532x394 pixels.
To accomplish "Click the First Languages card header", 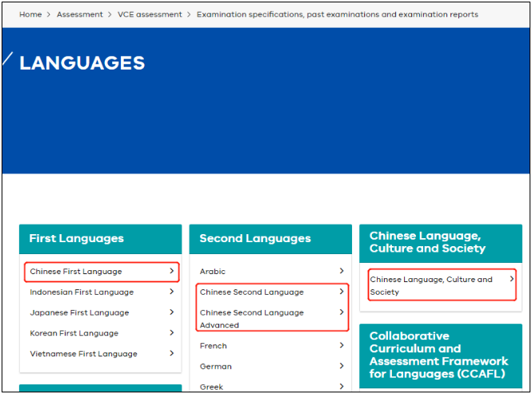I will pyautogui.click(x=101, y=239).
